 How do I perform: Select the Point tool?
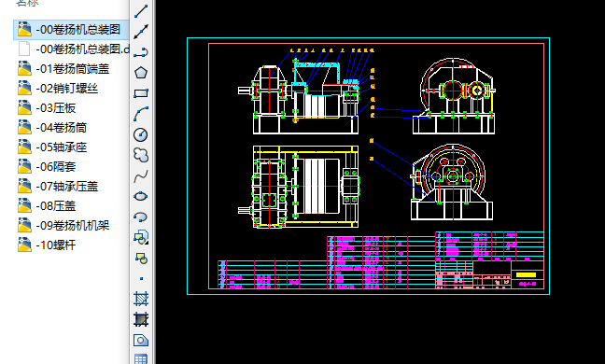pos(141,278)
